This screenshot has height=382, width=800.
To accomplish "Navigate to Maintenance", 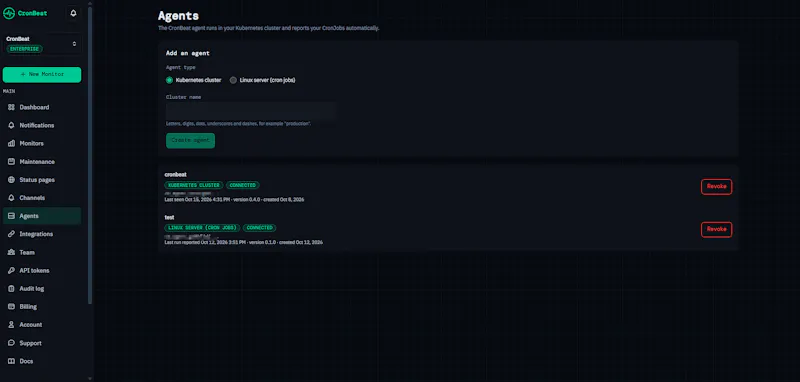I will click(x=42, y=162).
